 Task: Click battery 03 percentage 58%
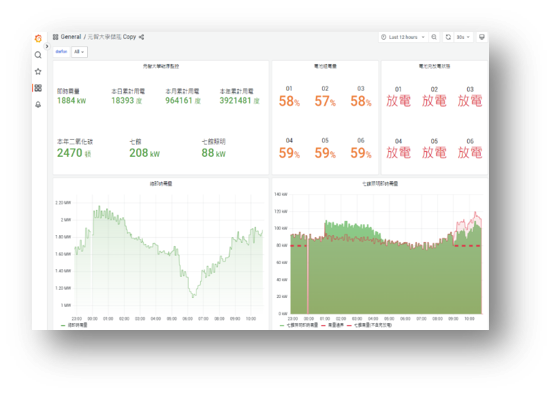click(361, 101)
